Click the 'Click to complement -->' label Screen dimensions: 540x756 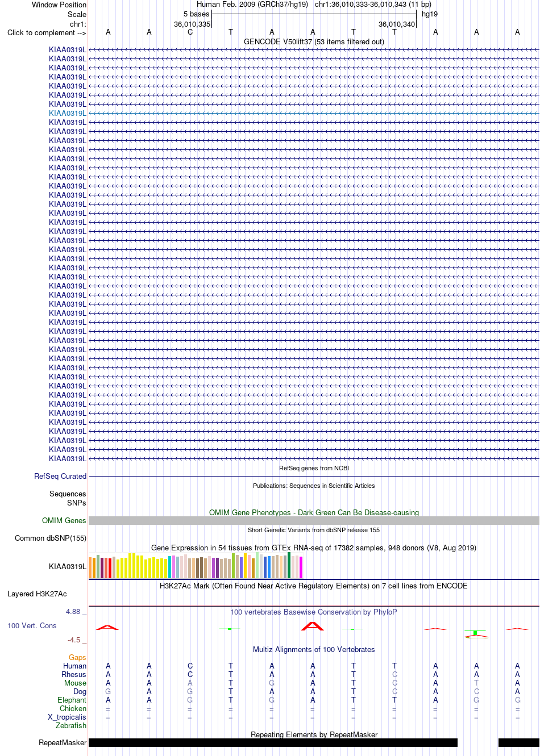tap(47, 32)
